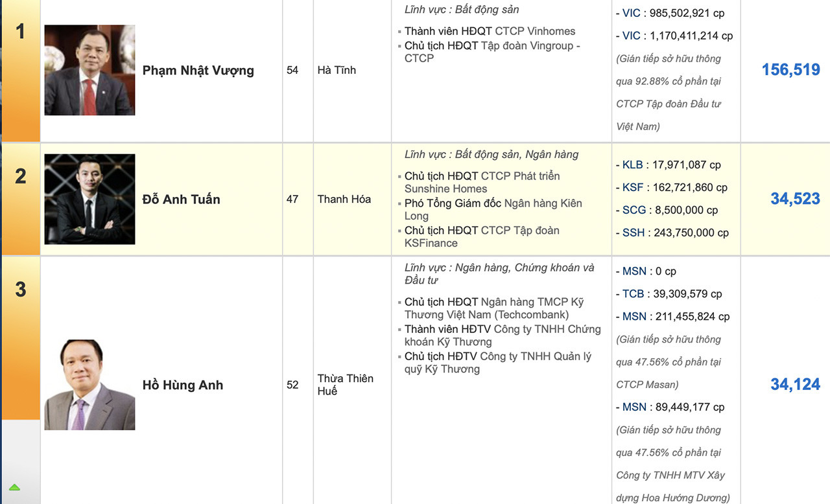Open MSN ticker with 211,455,824 shares
830x504 pixels.
pos(634,316)
